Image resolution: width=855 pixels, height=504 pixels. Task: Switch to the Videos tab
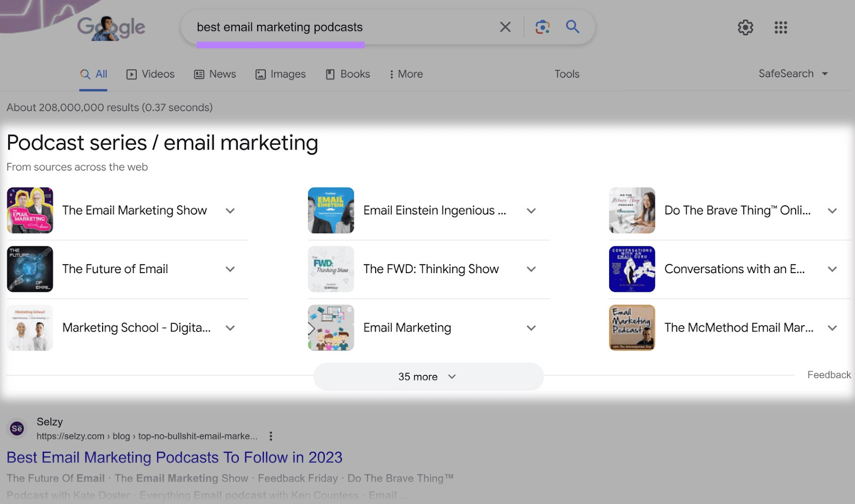(150, 74)
